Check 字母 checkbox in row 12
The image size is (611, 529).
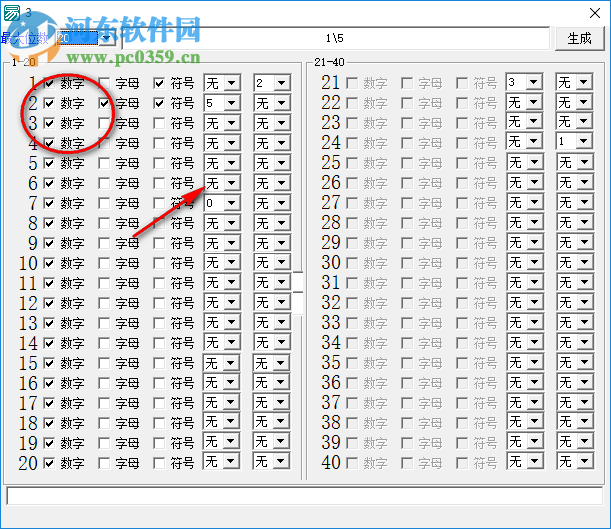click(104, 303)
